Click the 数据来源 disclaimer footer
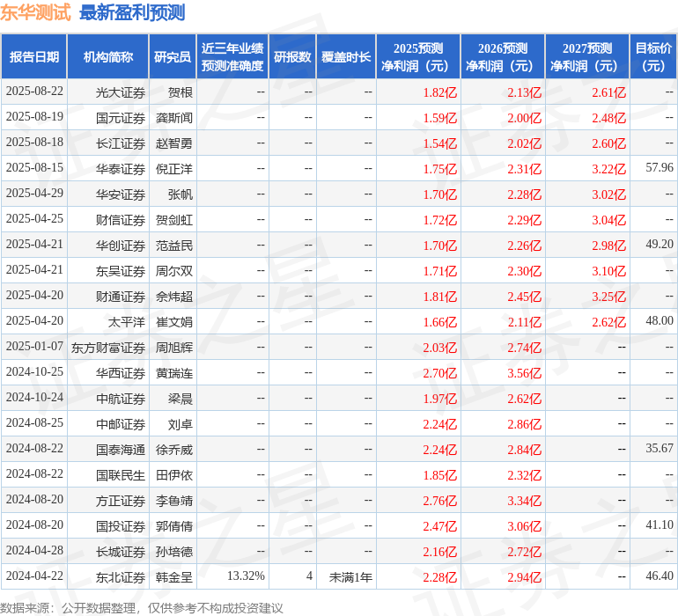Image resolution: width=678 pixels, height=616 pixels. 142,608
